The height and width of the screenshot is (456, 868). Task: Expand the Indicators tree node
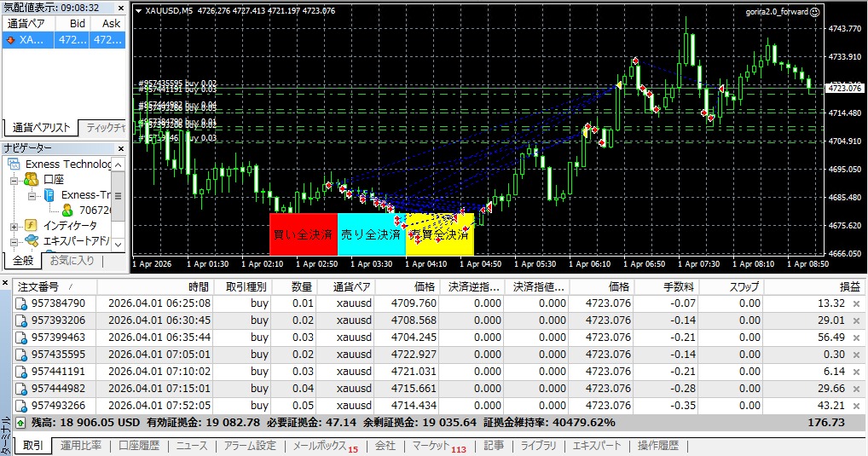[14, 227]
